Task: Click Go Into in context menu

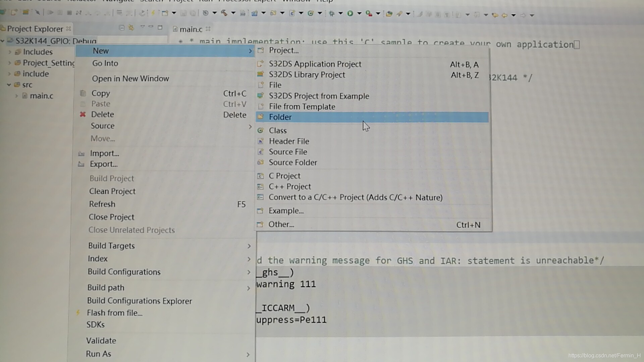Action: (165, 63)
